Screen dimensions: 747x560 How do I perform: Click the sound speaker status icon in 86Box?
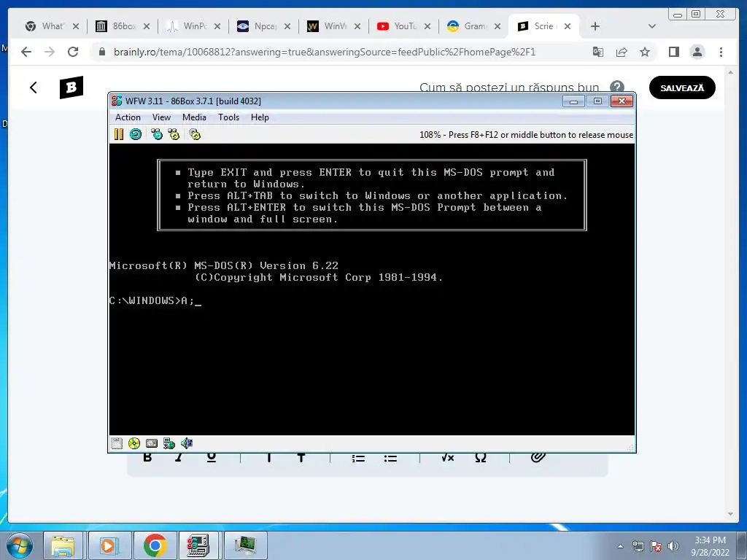pos(187,443)
